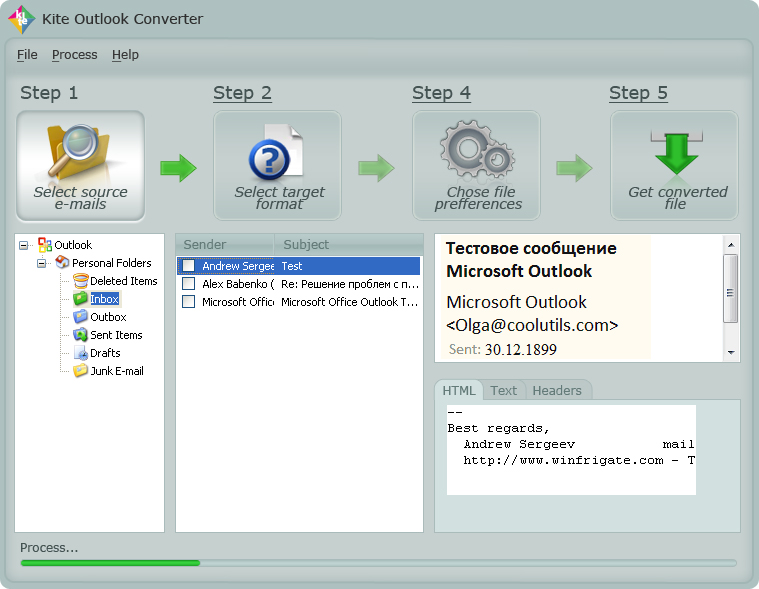Open the File menu
Viewport: 759px width, 589px height.
[x=27, y=55]
